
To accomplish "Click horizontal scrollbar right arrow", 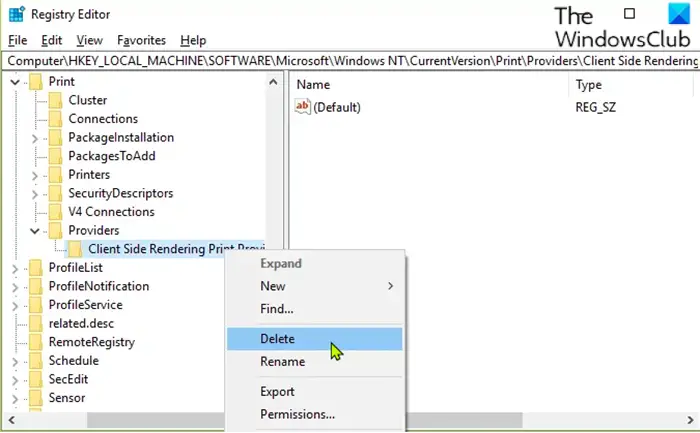I will point(690,420).
